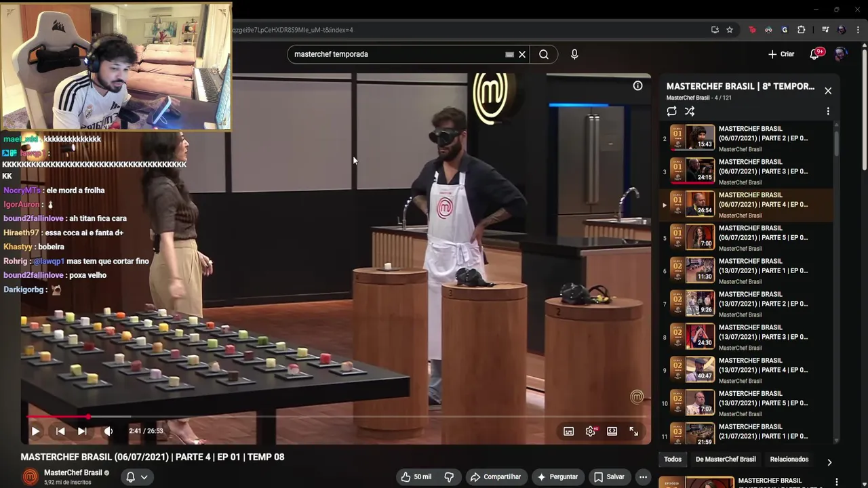Image resolution: width=868 pixels, height=488 pixels.
Task: Open the red 'Tp' browser extension
Action: point(752,30)
